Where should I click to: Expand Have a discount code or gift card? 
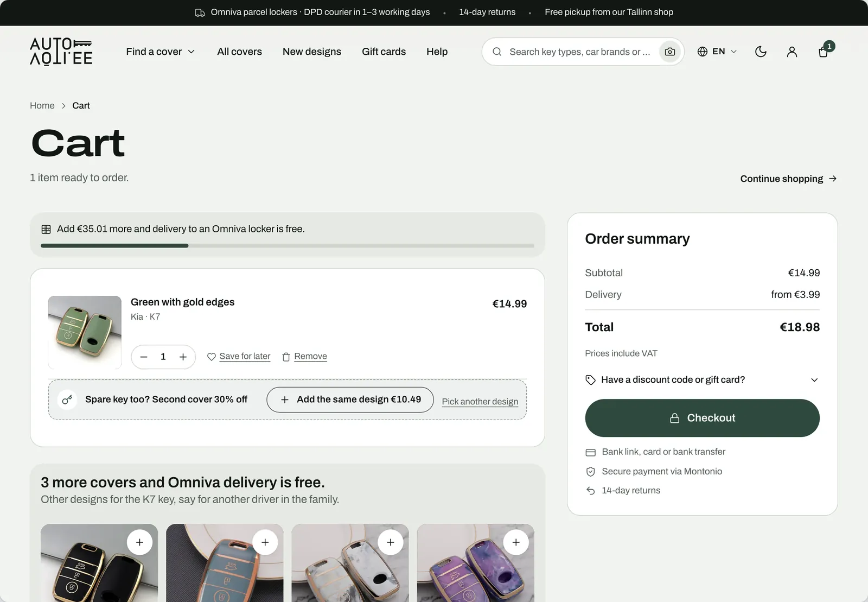[x=703, y=380]
